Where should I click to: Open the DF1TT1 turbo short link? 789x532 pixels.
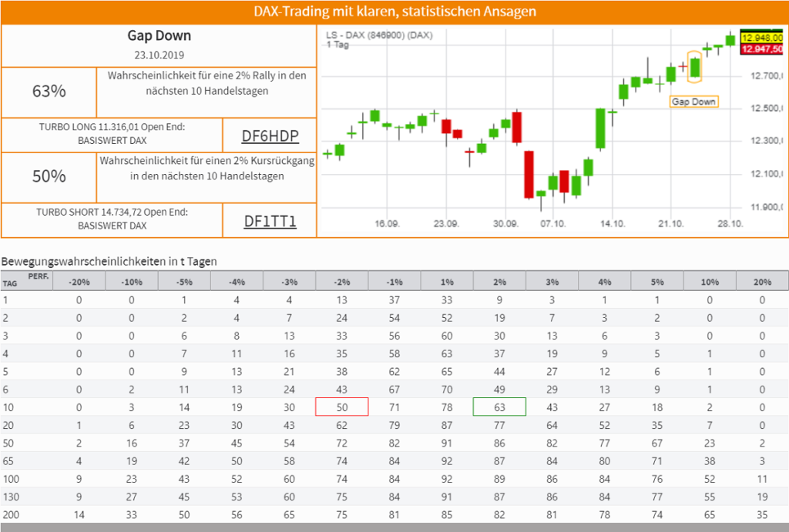click(270, 221)
